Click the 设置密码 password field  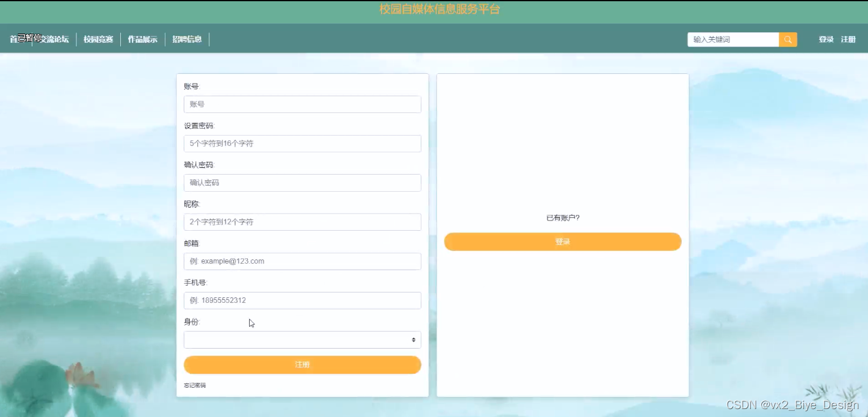pyautogui.click(x=302, y=143)
